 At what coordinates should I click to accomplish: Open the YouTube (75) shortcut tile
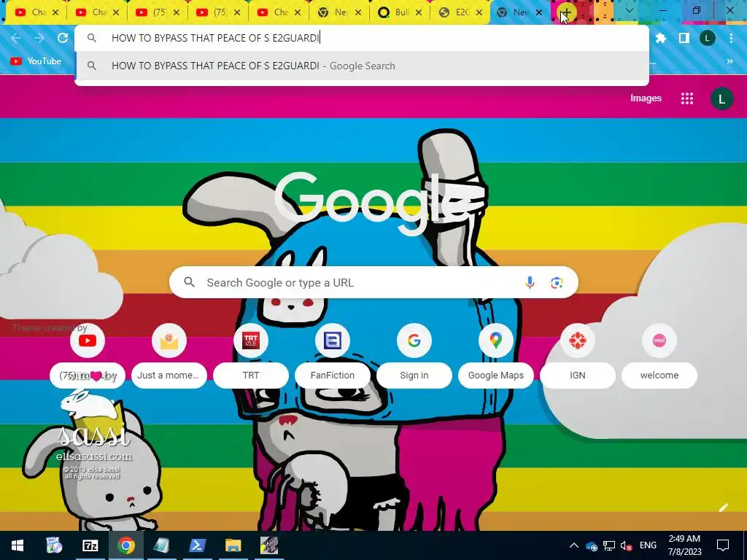point(88,356)
